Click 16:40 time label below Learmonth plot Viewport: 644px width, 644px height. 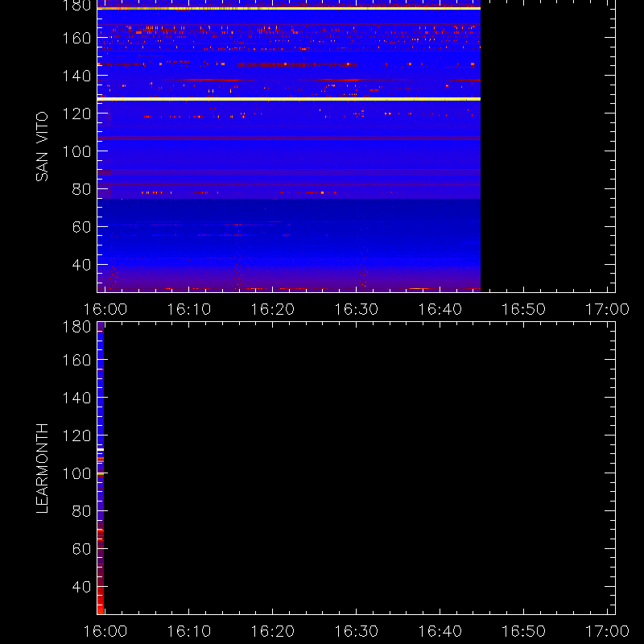point(440,631)
